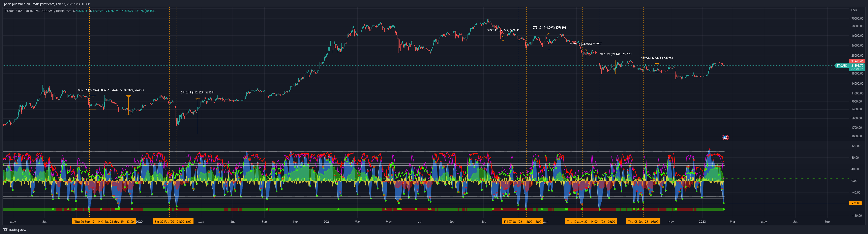Screen dimensions: 868x234
Task: Click the Low value 21766.09
Action: (112, 11)
